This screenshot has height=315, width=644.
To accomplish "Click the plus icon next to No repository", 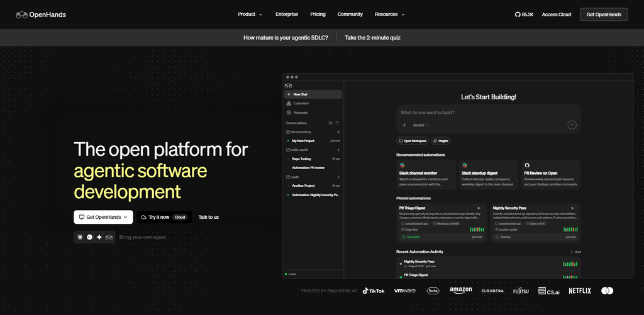I will pos(338,132).
